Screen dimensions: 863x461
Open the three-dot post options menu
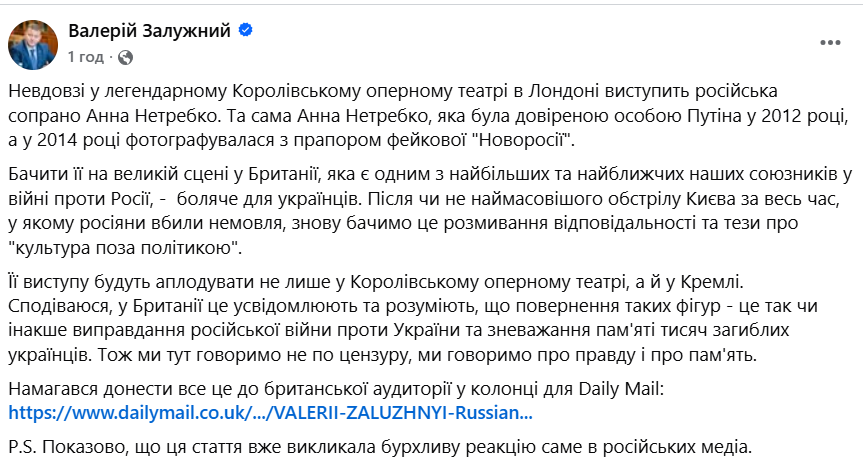(830, 43)
